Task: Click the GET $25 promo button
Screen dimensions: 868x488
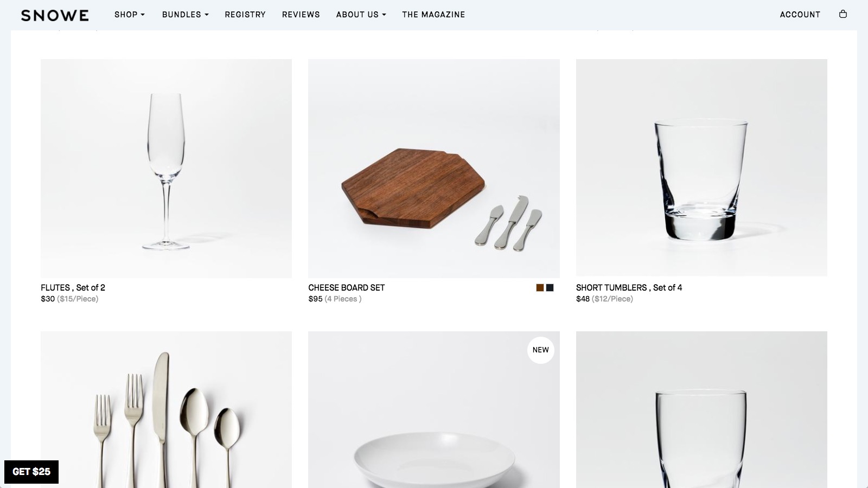Action: (x=31, y=472)
